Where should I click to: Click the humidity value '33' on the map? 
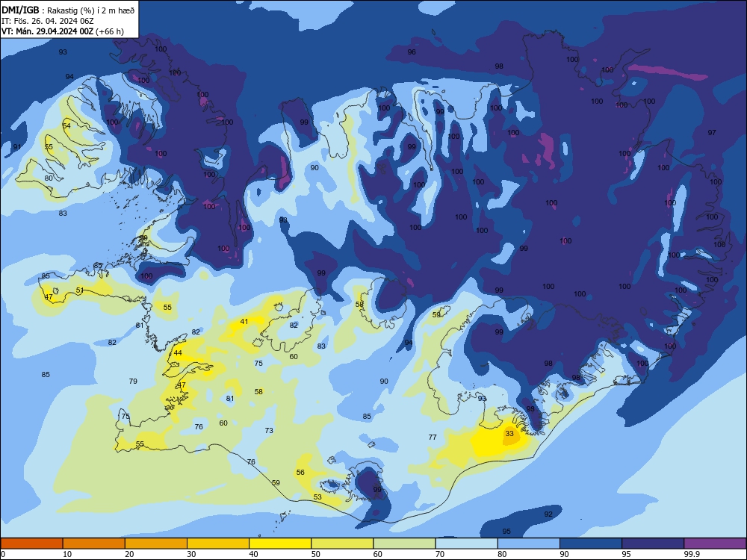click(509, 433)
